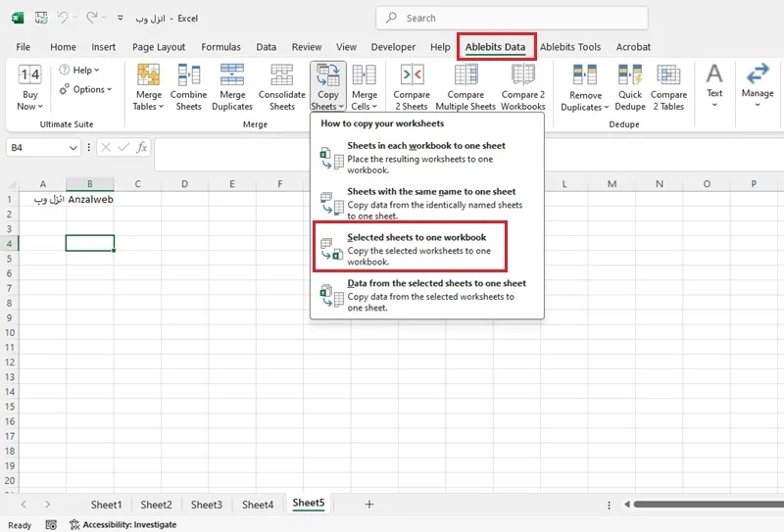Screen dimensions: 784x532
Task: Click the Undo icon in title bar
Action: (x=64, y=18)
